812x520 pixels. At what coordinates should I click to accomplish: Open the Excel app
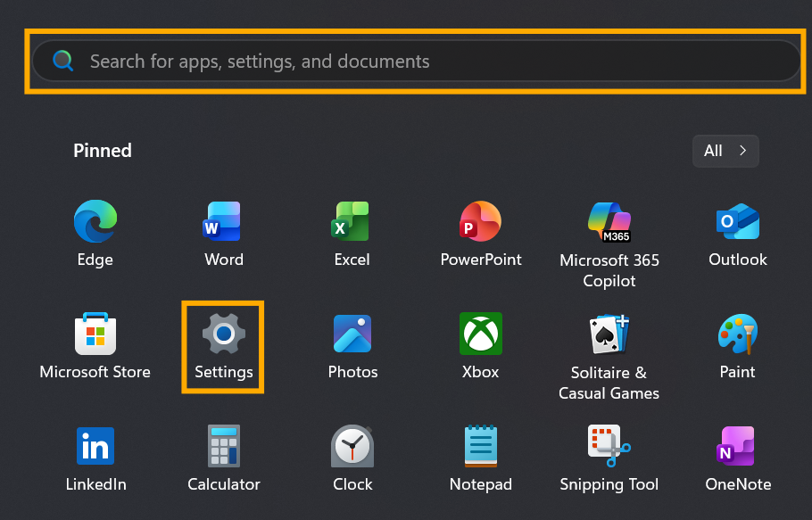click(x=352, y=234)
